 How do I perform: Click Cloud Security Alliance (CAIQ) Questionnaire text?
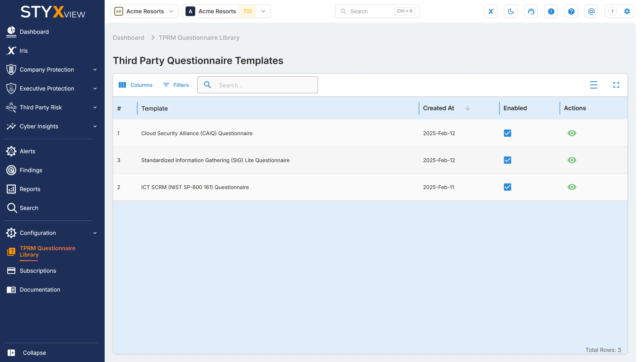pyautogui.click(x=197, y=133)
